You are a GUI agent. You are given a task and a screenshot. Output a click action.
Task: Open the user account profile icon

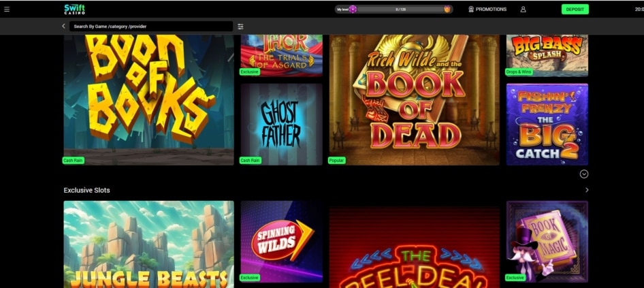tap(523, 10)
